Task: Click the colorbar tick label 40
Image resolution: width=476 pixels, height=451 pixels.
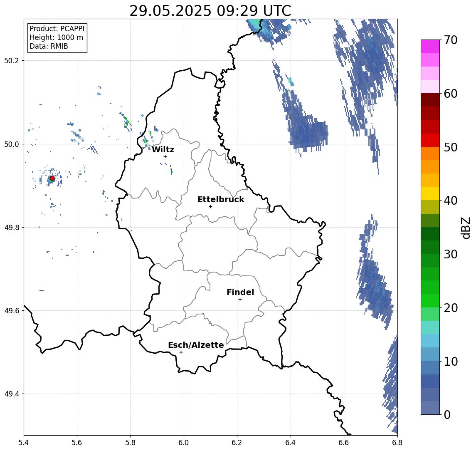Action: pyautogui.click(x=451, y=201)
